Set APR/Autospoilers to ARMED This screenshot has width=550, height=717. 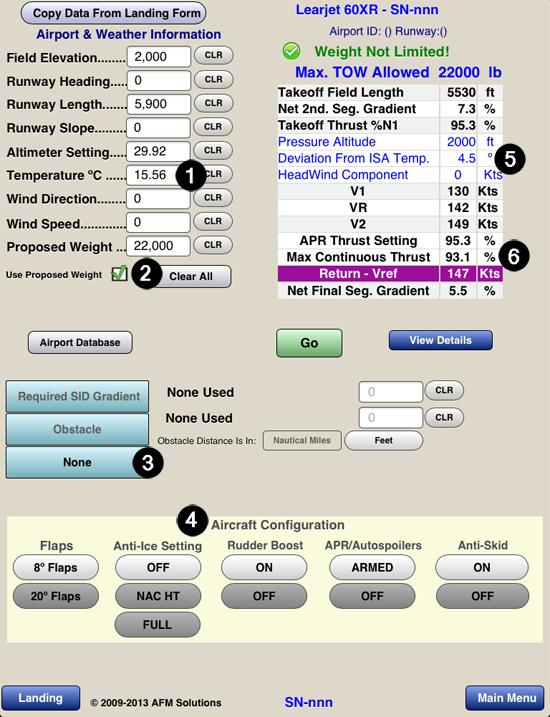click(372, 567)
